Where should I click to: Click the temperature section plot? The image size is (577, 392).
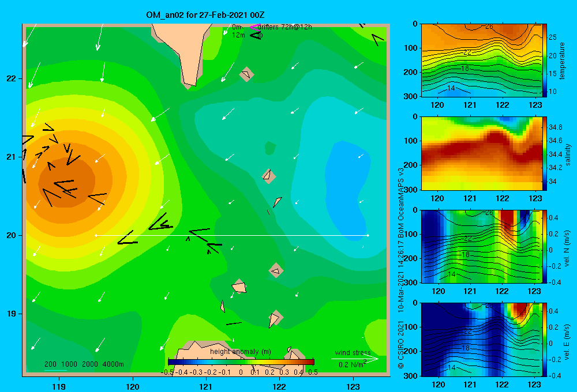tap(482, 61)
